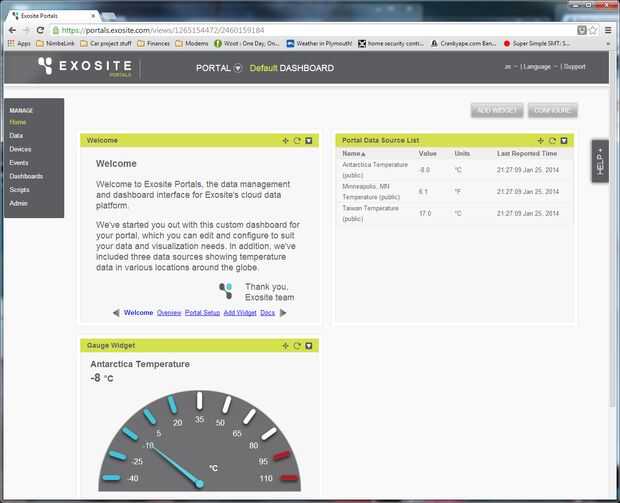Image resolution: width=620 pixels, height=503 pixels.
Task: Expand the PORTAL dropdown in the header
Action: coord(238,68)
